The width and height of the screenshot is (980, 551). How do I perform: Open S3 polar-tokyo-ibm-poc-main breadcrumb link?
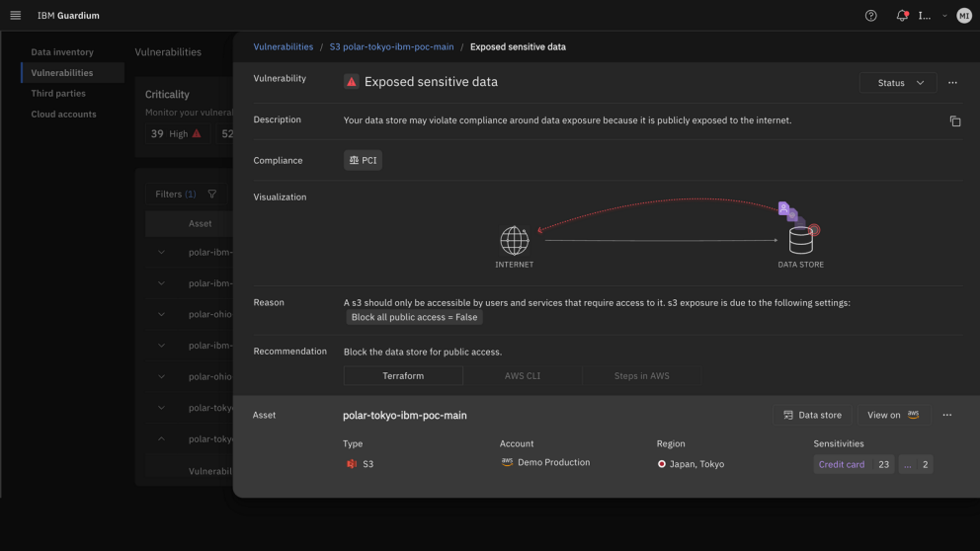pos(392,46)
